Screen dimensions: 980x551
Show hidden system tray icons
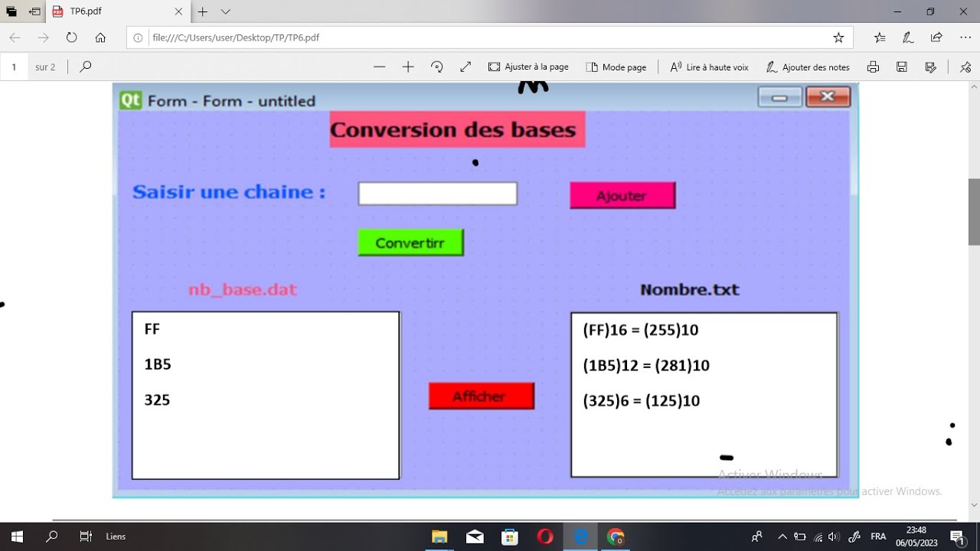pyautogui.click(x=782, y=536)
